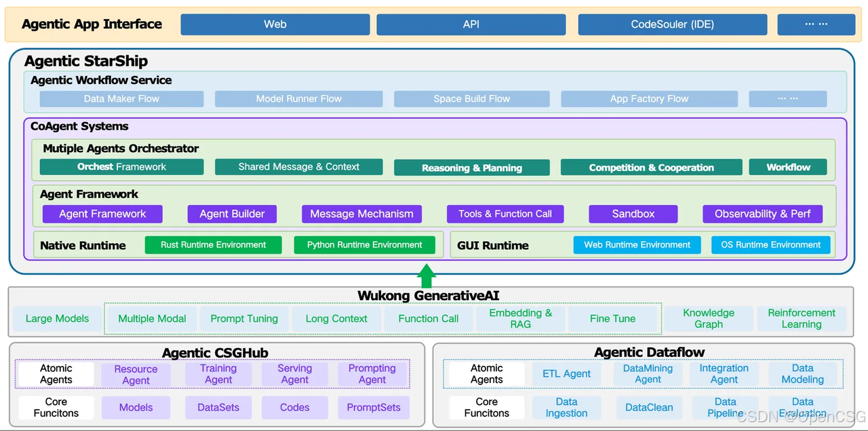Click the green Workflow box
The height and width of the screenshot is (431, 868).
click(788, 167)
